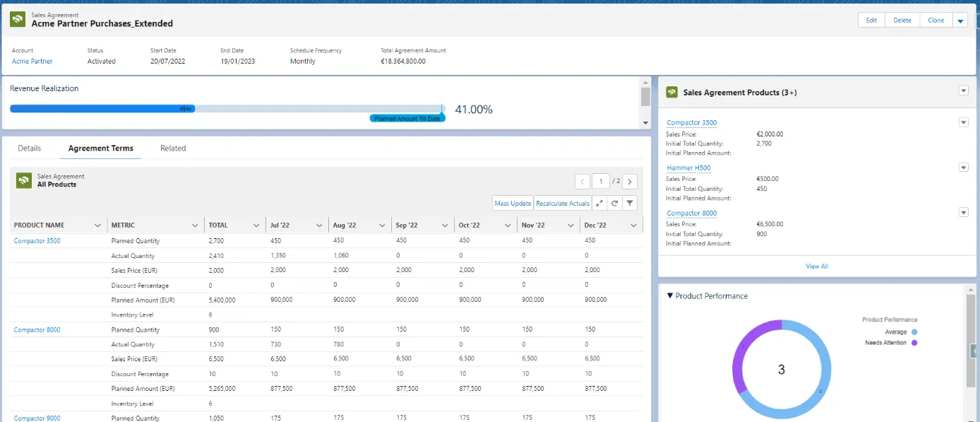Click the Mass Update button

[x=512, y=203]
